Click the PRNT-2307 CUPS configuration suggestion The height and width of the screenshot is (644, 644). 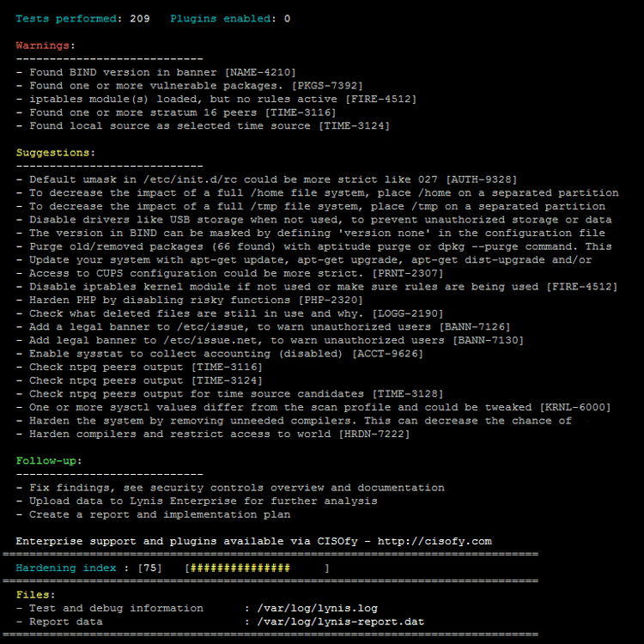point(229,274)
